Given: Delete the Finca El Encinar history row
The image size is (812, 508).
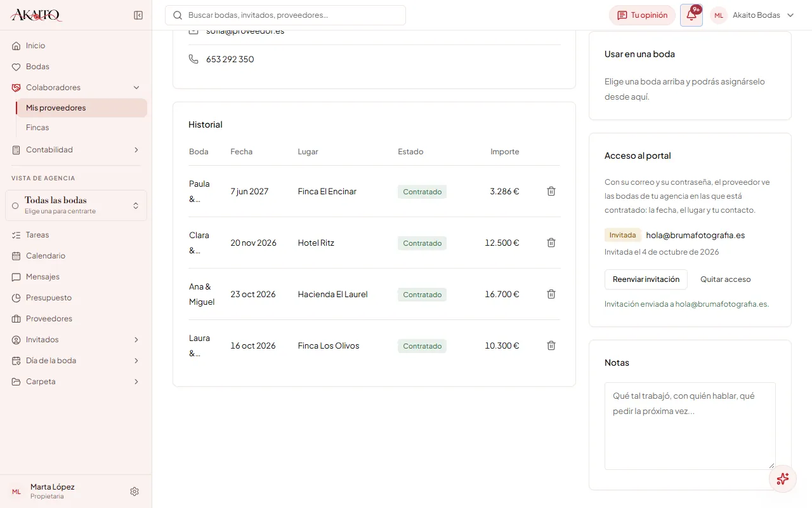Looking at the screenshot, I should click(x=551, y=191).
